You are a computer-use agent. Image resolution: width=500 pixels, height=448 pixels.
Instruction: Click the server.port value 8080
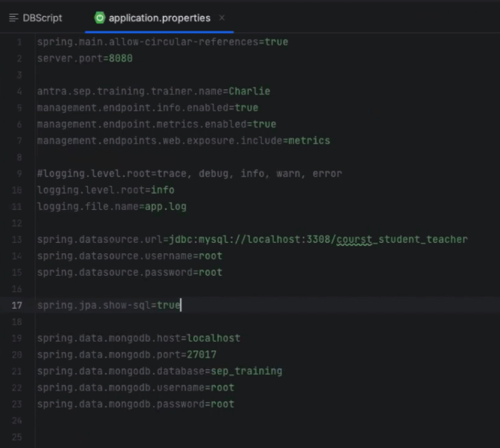click(120, 59)
